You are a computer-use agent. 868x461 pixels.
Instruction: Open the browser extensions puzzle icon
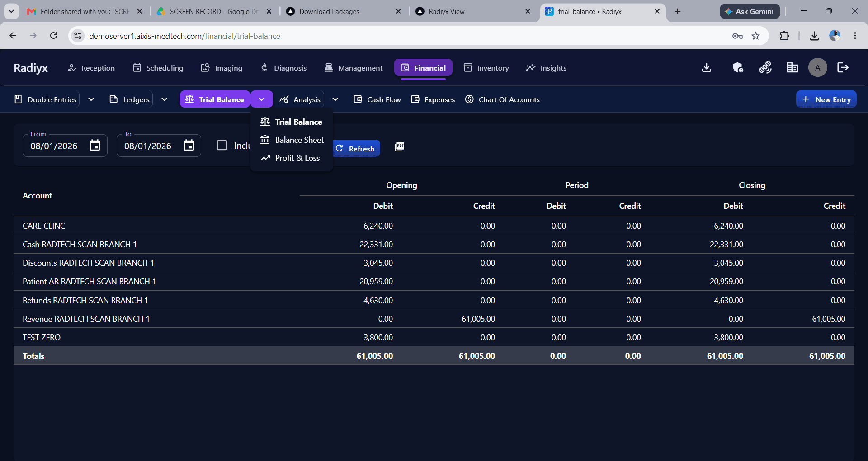(785, 36)
